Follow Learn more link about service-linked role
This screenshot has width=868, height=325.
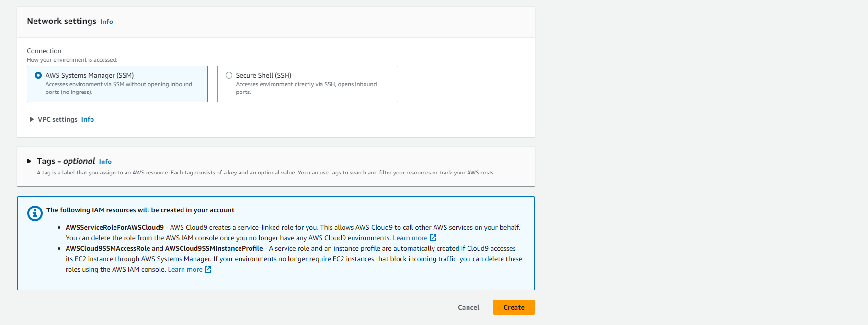[410, 238]
